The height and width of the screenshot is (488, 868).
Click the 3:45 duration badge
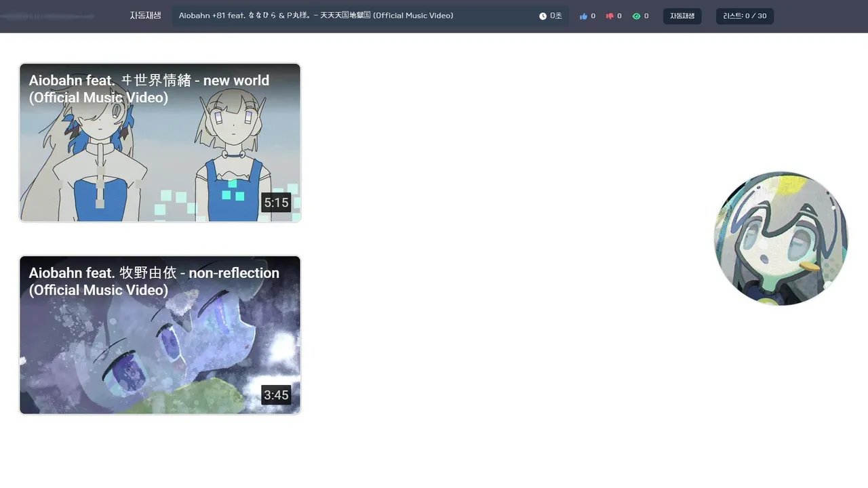pyautogui.click(x=276, y=395)
